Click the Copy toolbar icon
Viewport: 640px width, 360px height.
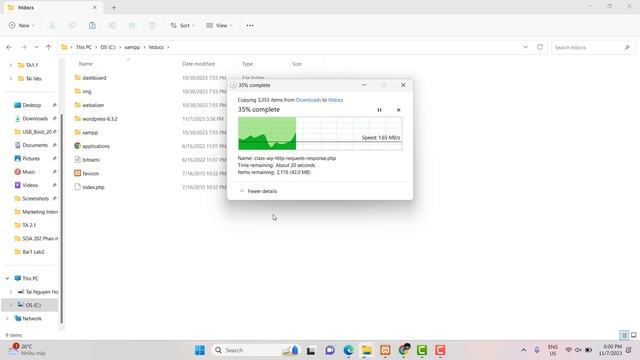72,25
